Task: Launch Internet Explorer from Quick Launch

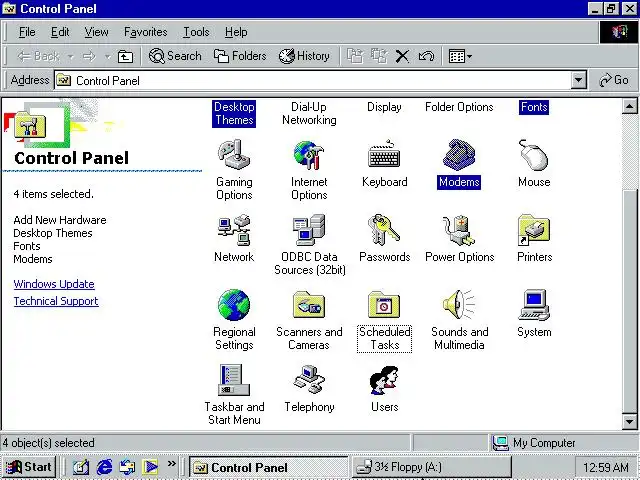Action: point(104,467)
